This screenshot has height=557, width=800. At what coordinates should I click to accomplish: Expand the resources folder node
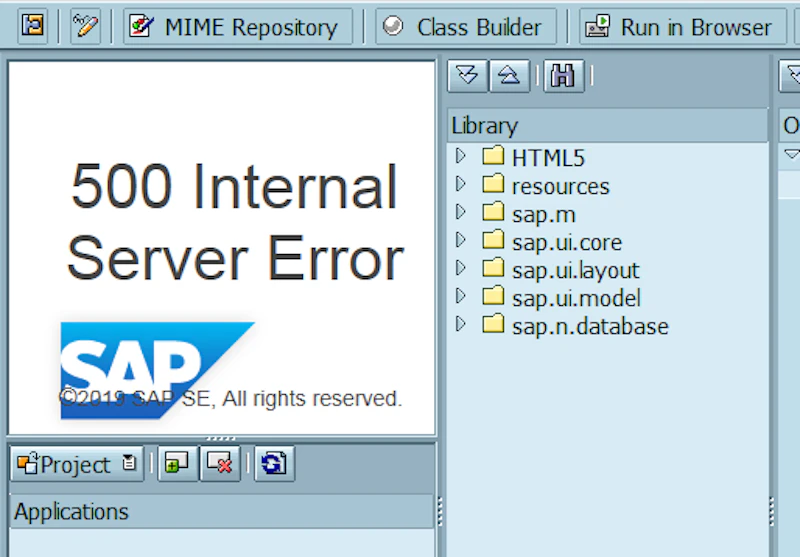point(460,184)
